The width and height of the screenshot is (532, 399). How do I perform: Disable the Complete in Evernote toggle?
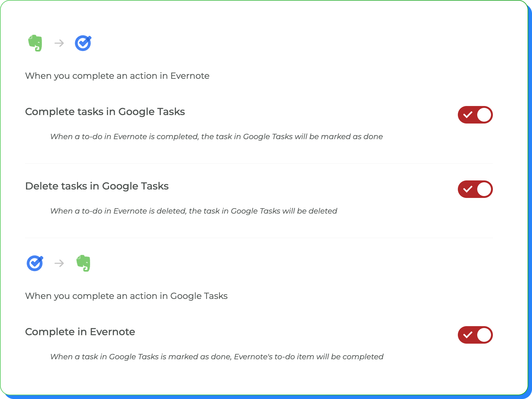coord(475,335)
